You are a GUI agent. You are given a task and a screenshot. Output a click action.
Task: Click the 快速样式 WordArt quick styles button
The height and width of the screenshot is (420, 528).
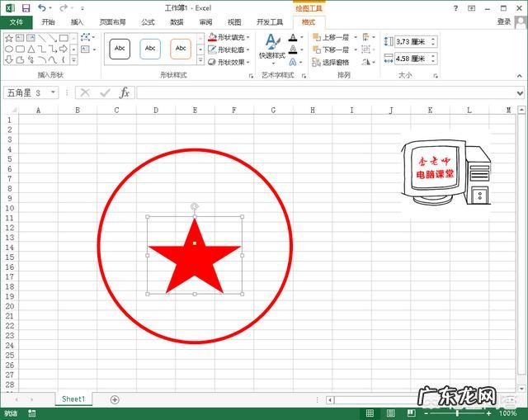coord(271,49)
